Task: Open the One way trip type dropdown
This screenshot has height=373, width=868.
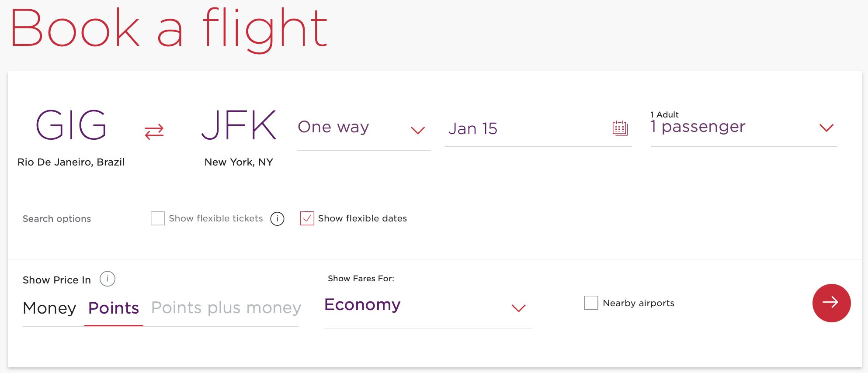Action: click(x=364, y=128)
